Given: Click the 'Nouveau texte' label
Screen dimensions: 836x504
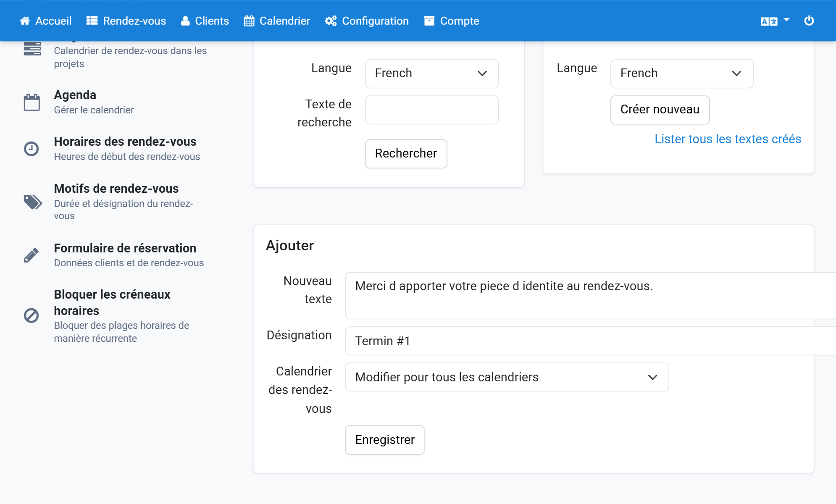Looking at the screenshot, I should (308, 290).
